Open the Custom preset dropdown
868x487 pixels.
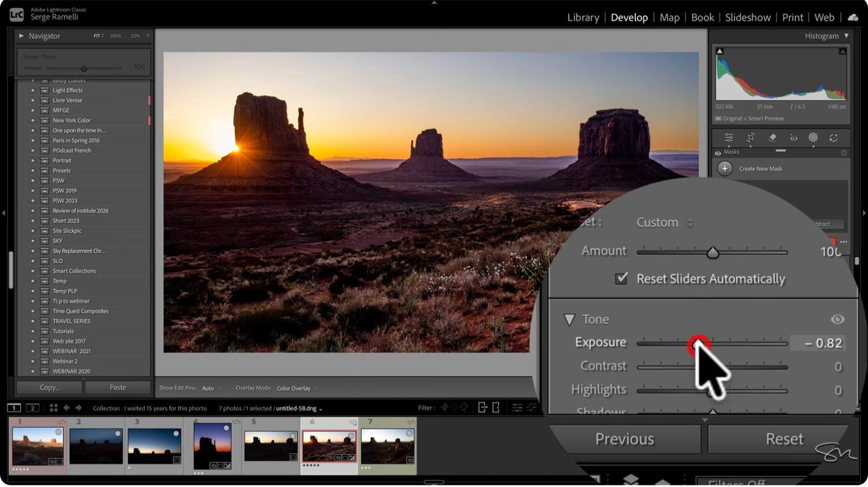pos(665,222)
